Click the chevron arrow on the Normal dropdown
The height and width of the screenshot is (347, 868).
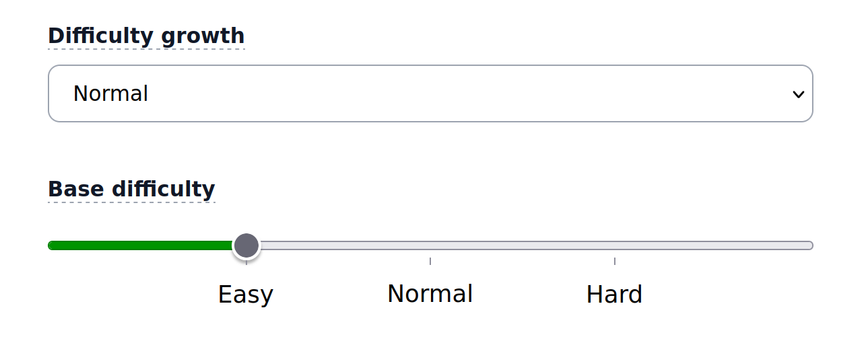[798, 94]
